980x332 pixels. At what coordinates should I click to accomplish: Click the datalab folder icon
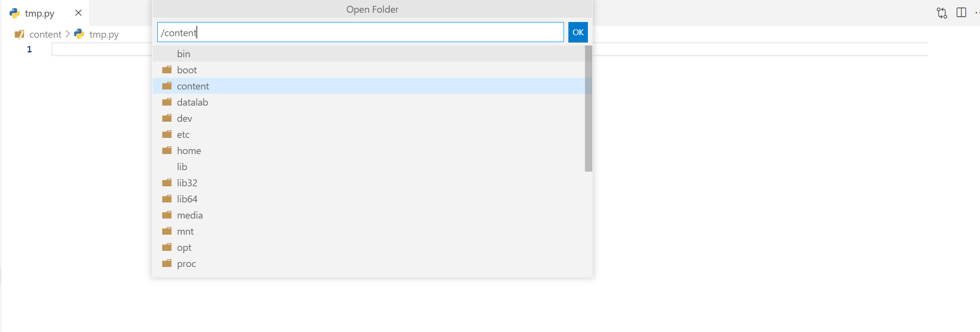coord(167,102)
